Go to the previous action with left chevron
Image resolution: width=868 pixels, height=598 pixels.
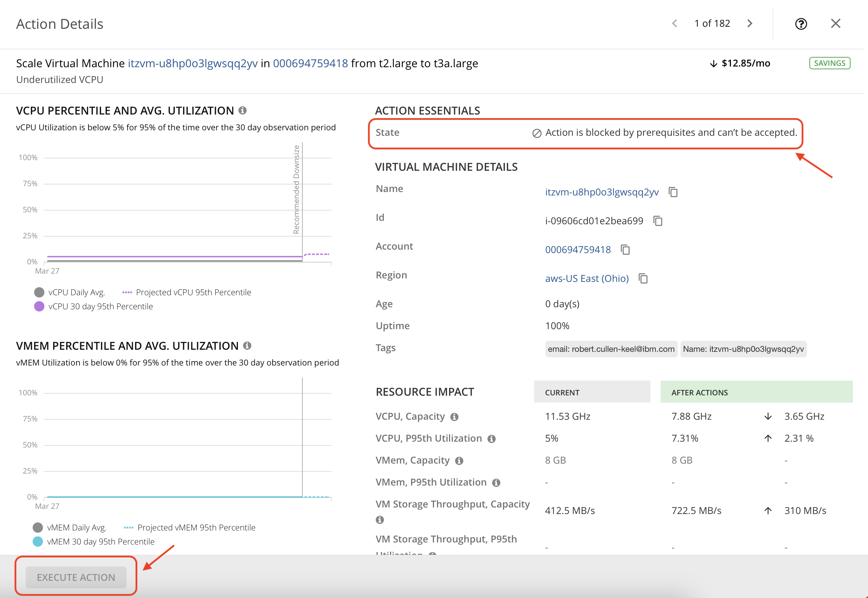[x=674, y=24]
